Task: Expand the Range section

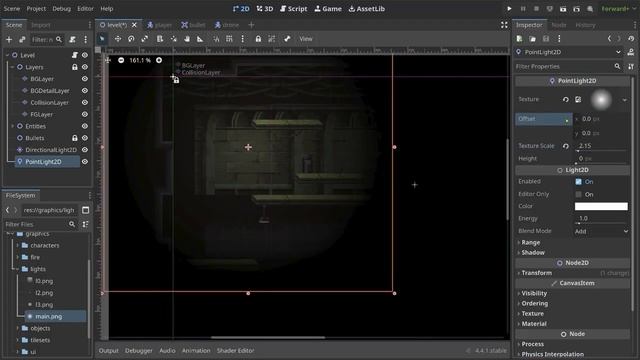Action: click(x=531, y=242)
